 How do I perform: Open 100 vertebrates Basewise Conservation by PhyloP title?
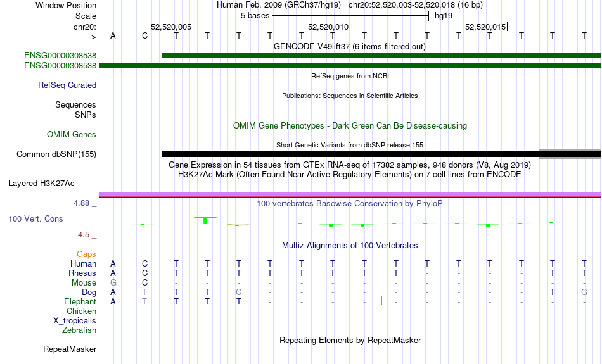pyautogui.click(x=350, y=204)
